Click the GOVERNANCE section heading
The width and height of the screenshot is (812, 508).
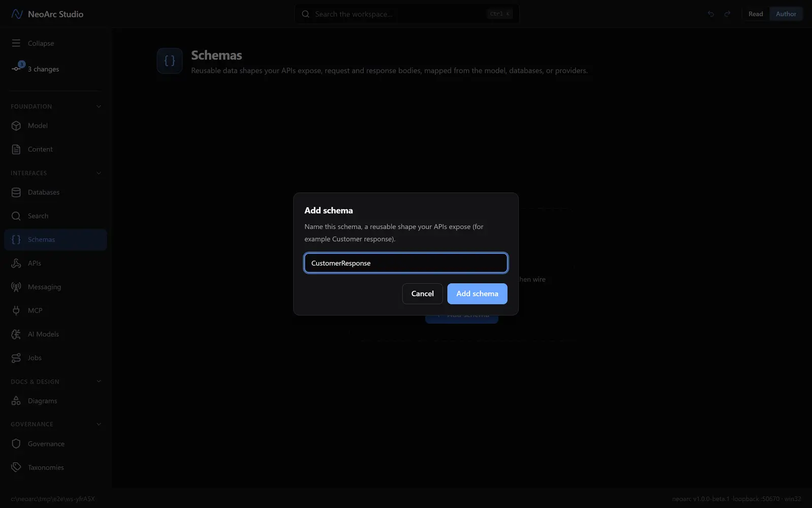pos(32,424)
